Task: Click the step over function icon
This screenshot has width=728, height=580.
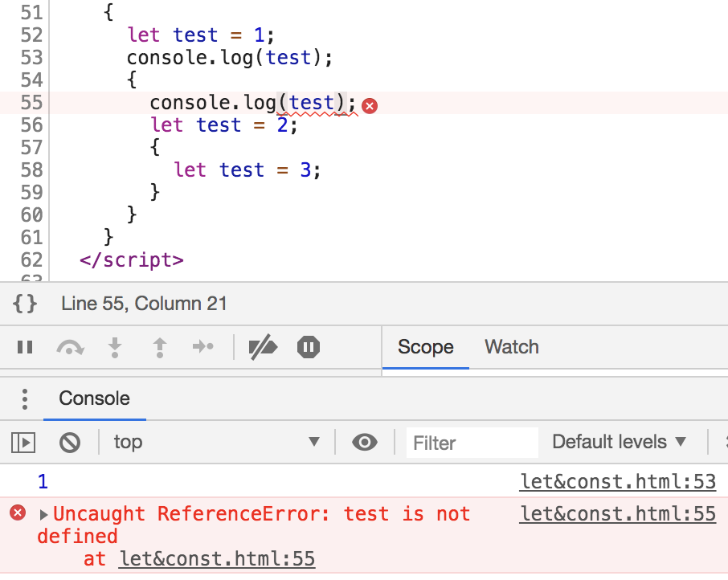Action: click(70, 347)
